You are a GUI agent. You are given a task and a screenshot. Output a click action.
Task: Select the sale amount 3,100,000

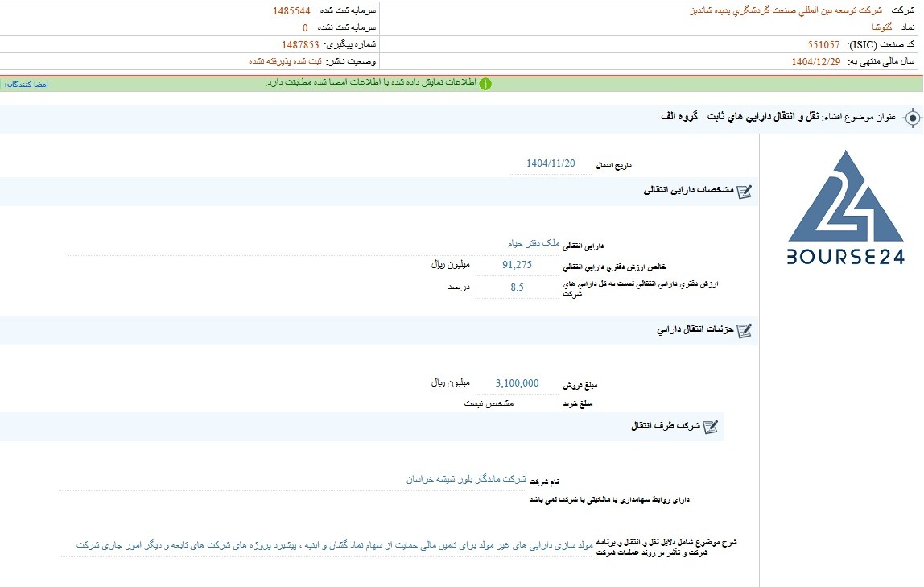pos(517,383)
